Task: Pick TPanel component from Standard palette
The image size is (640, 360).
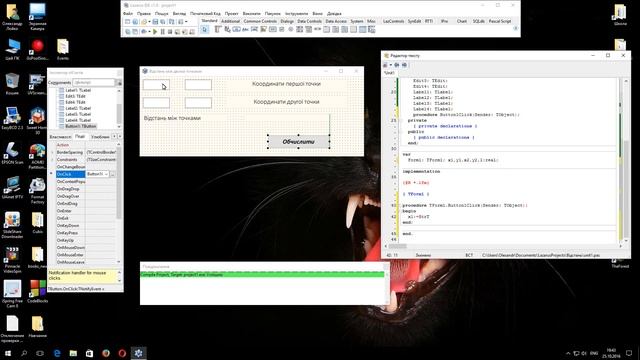Action: (x=353, y=29)
